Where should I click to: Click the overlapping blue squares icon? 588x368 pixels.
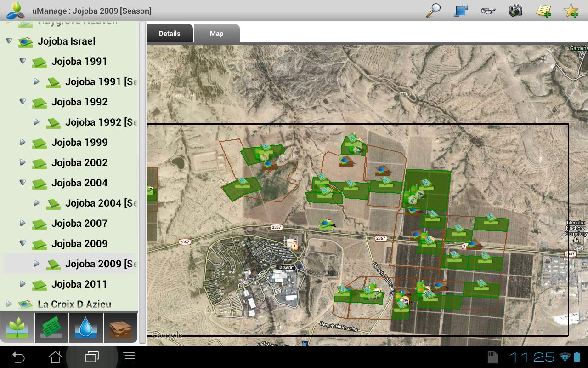pos(460,10)
